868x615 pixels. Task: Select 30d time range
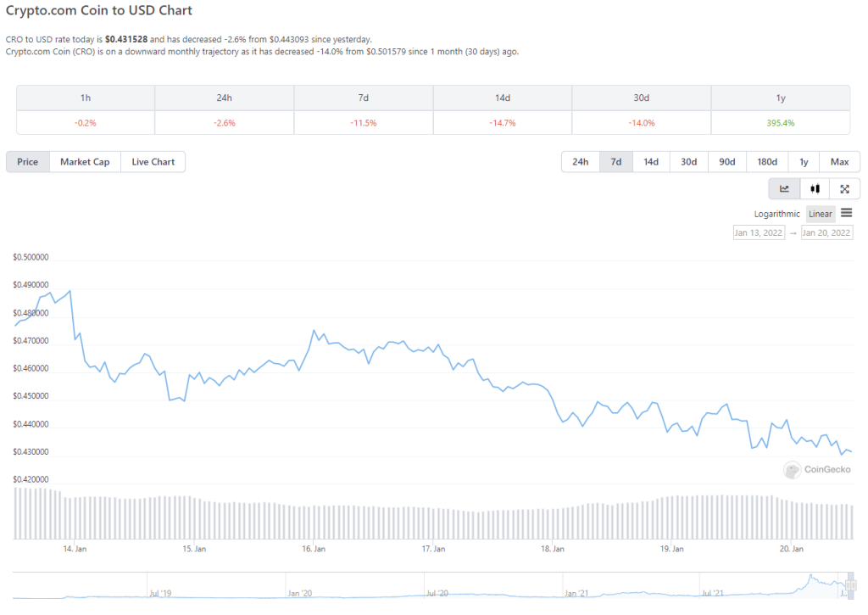pyautogui.click(x=688, y=162)
